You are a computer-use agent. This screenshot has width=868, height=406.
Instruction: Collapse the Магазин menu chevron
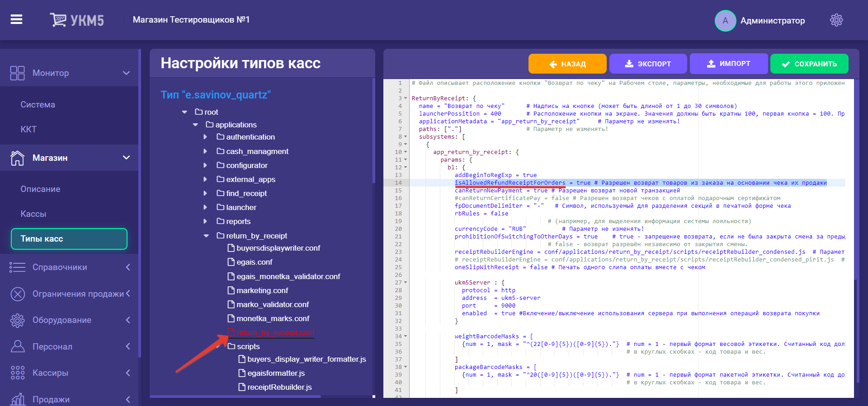pos(127,158)
